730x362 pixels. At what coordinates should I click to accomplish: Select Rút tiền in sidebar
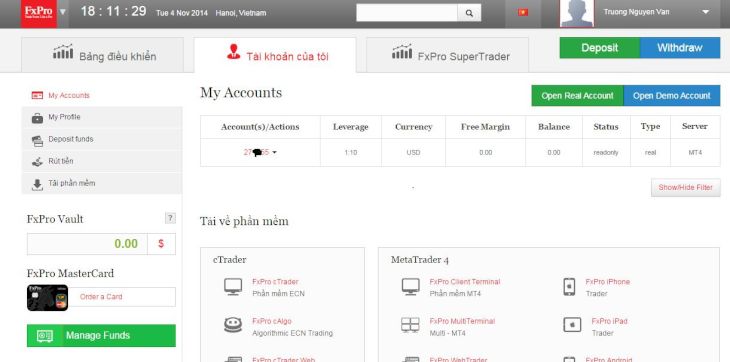point(101,161)
